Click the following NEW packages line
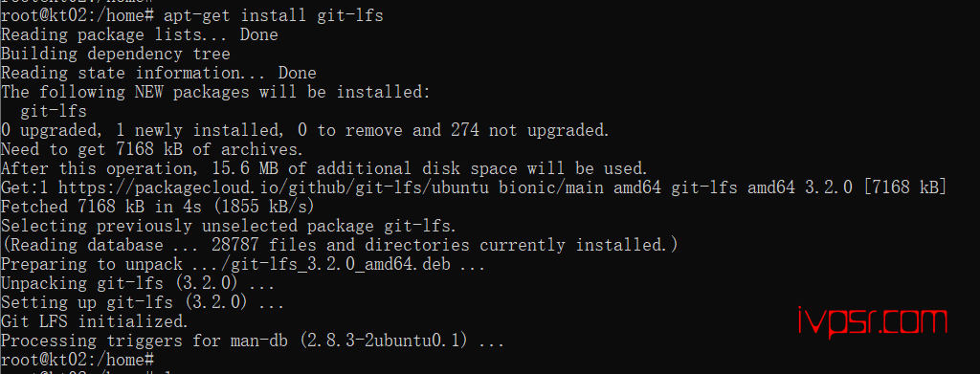This screenshot has height=374, width=980. [216, 93]
